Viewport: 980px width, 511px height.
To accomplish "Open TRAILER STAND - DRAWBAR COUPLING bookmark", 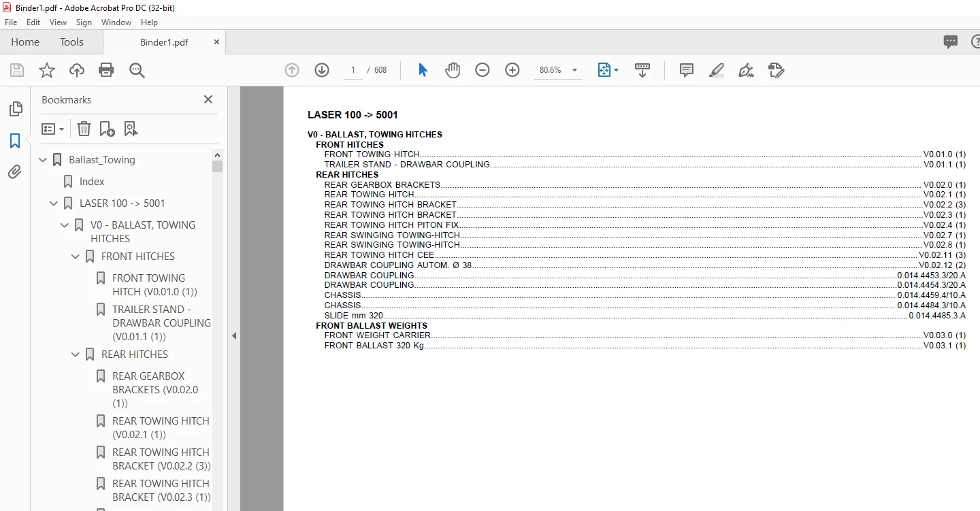I will coord(161,323).
